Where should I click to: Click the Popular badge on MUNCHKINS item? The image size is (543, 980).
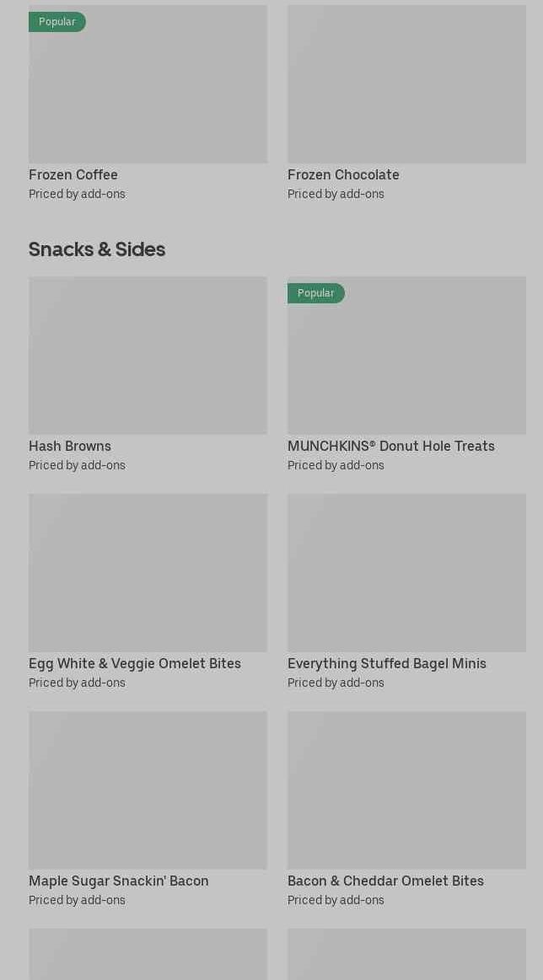click(316, 293)
